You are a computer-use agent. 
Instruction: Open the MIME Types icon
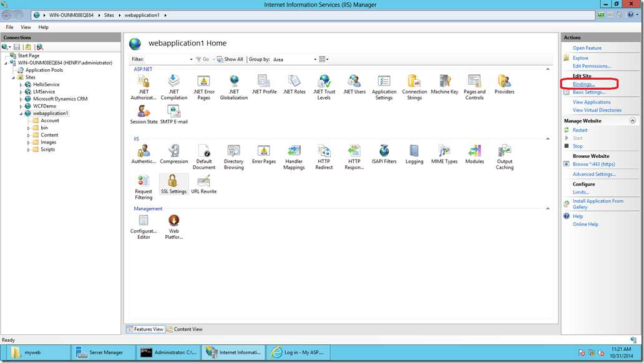(x=444, y=154)
